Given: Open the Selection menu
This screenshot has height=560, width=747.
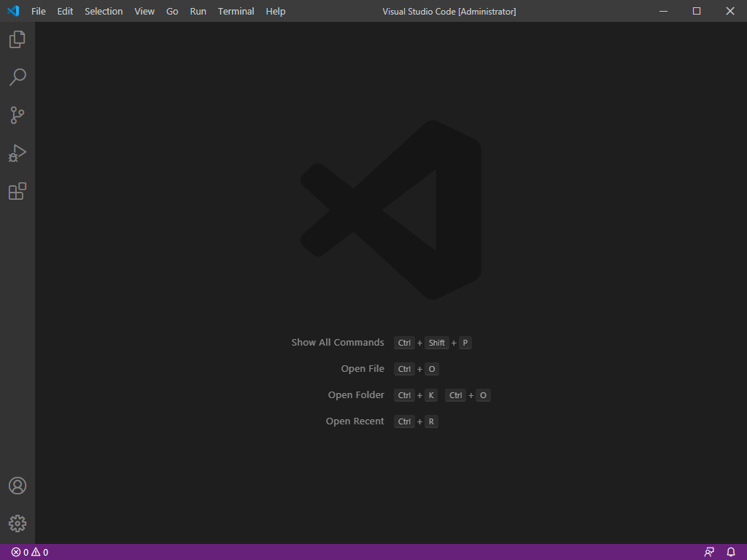Looking at the screenshot, I should [x=104, y=11].
